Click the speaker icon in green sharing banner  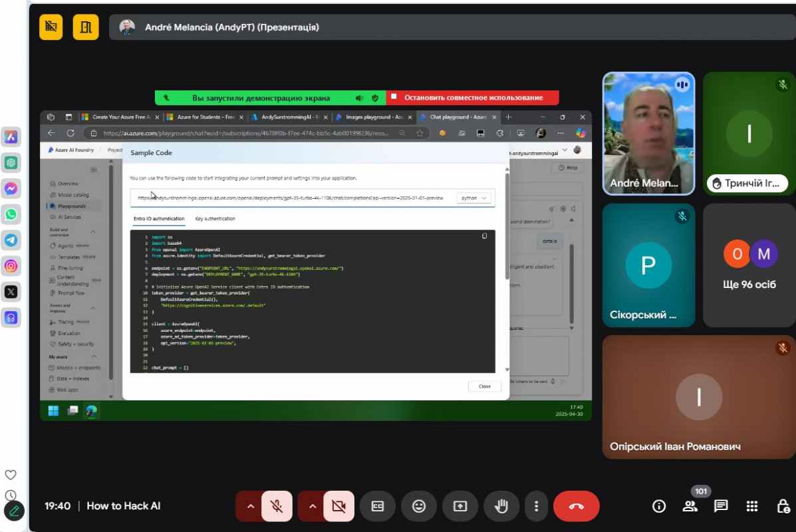[x=359, y=98]
